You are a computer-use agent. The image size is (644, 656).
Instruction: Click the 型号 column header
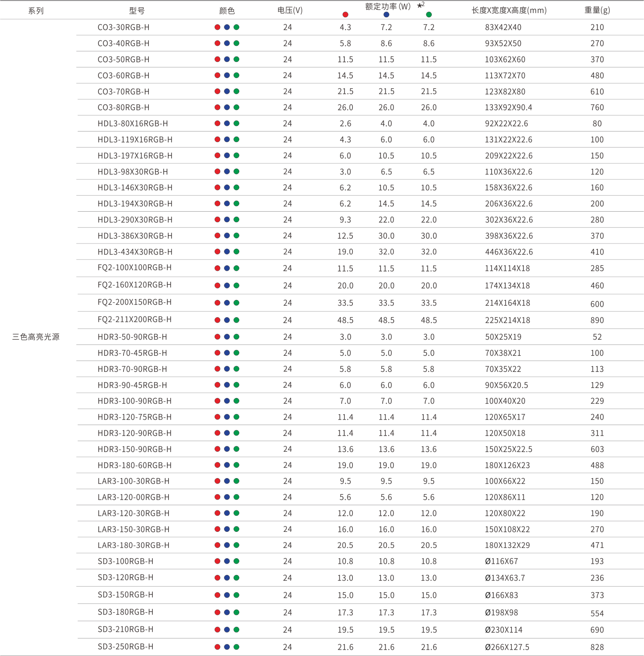pos(137,11)
